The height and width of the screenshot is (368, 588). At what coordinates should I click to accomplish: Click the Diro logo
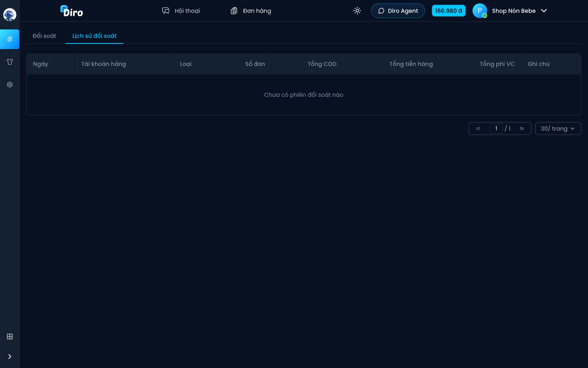(x=72, y=11)
